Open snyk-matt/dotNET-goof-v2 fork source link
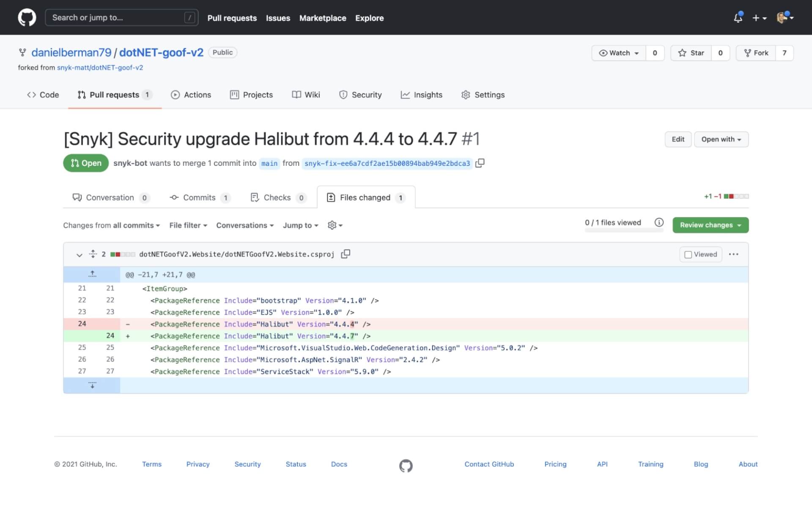The height and width of the screenshot is (508, 812). [x=100, y=68]
